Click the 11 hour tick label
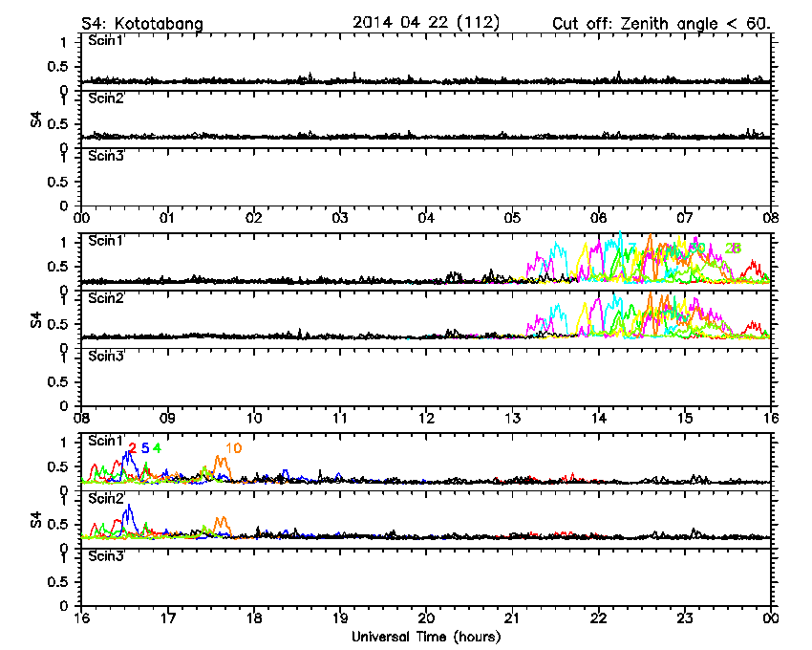Image resolution: width=812 pixels, height=650 pixels. pos(340,418)
